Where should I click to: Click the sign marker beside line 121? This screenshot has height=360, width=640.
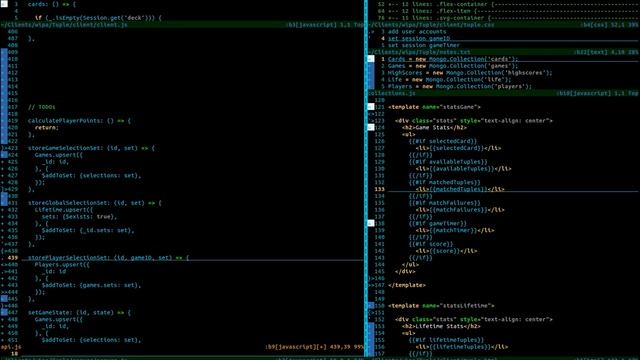[x=371, y=107]
